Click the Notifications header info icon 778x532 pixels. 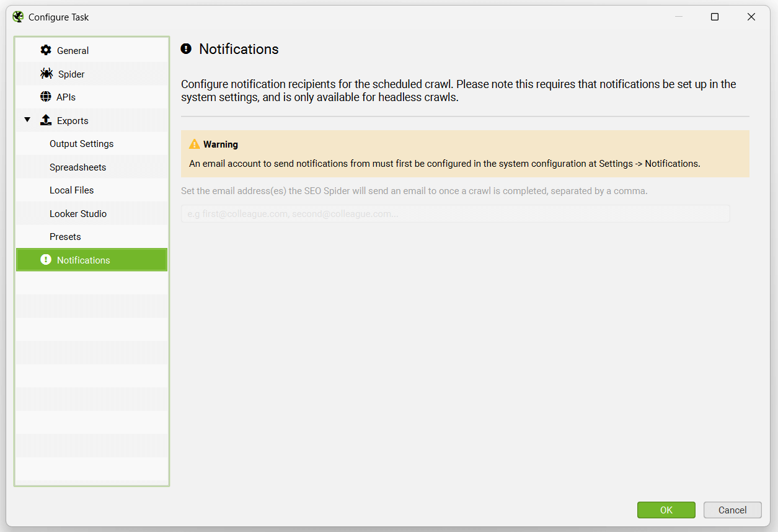pos(186,48)
